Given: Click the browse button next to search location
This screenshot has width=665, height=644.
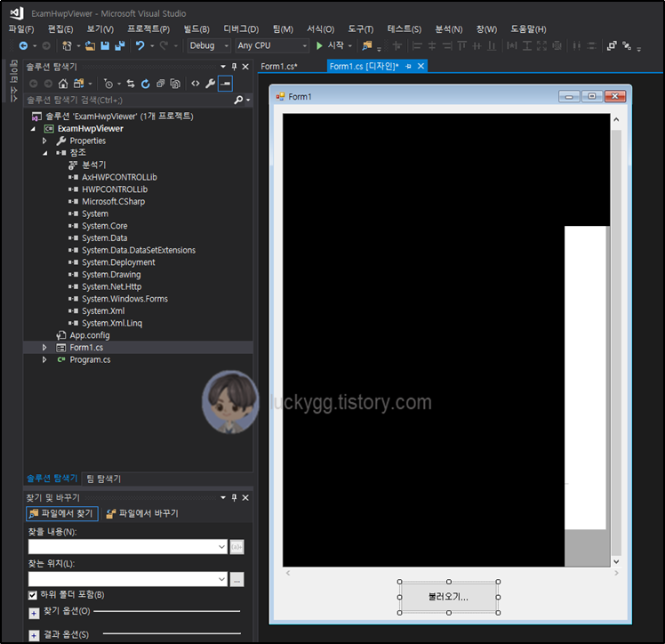Looking at the screenshot, I should (236, 579).
